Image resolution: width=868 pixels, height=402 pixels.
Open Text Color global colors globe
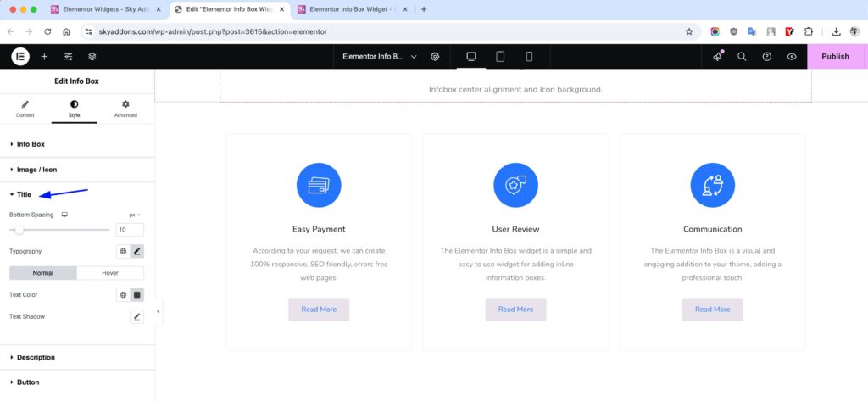click(124, 295)
